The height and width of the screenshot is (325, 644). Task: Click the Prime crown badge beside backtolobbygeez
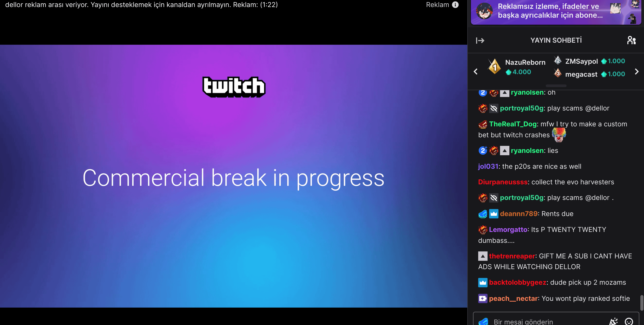pos(483,283)
